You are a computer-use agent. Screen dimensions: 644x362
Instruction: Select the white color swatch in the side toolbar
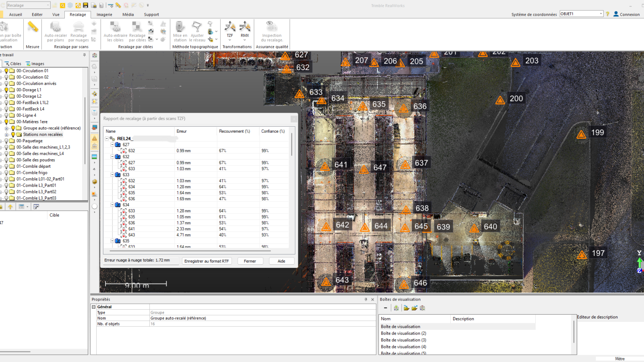tap(94, 206)
